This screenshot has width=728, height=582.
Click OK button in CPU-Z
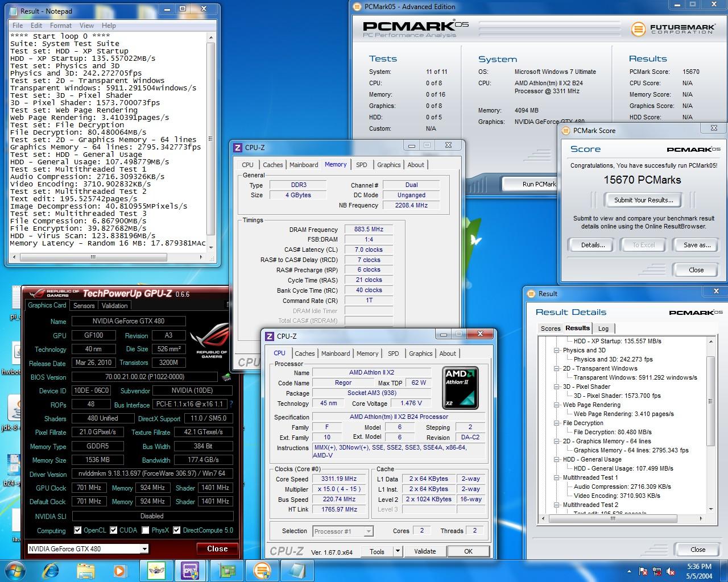click(468, 551)
